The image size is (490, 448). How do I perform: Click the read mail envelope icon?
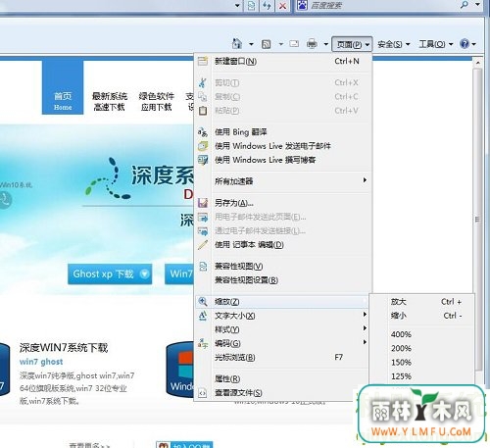click(x=294, y=44)
